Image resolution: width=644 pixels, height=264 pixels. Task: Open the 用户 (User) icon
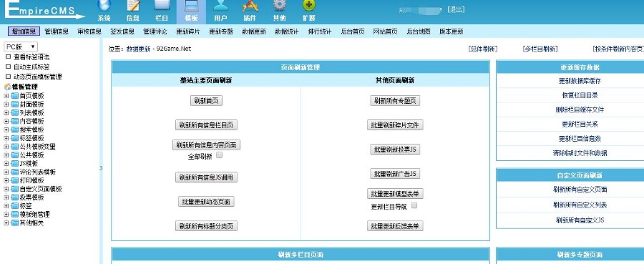[220, 5]
